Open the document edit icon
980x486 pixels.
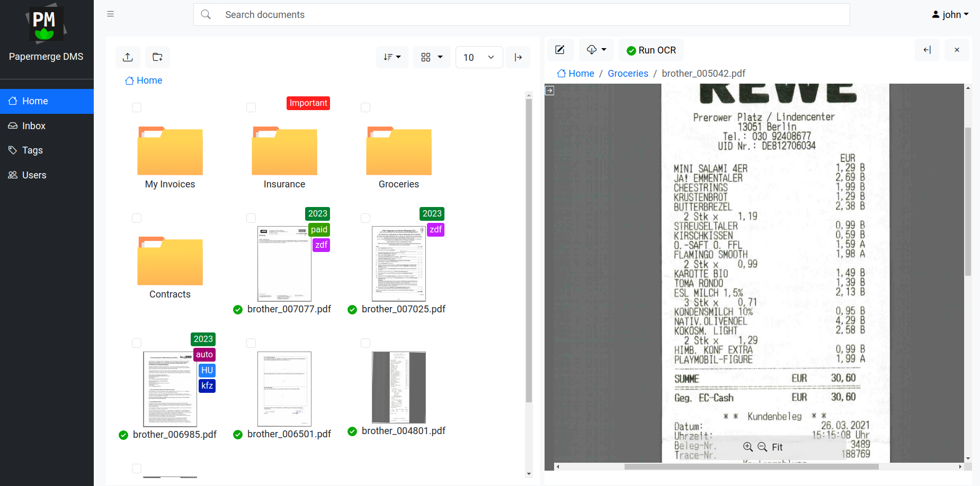(x=560, y=50)
